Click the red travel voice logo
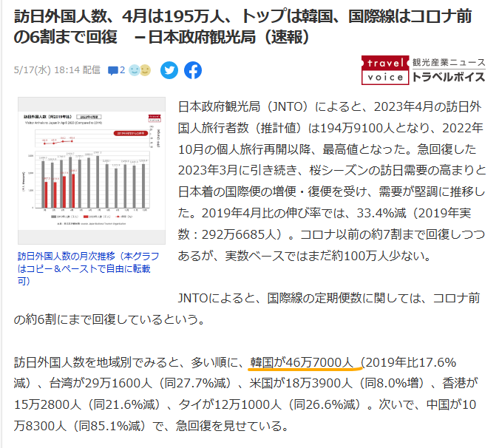Viewport: 499px width, 448px height. point(384,69)
